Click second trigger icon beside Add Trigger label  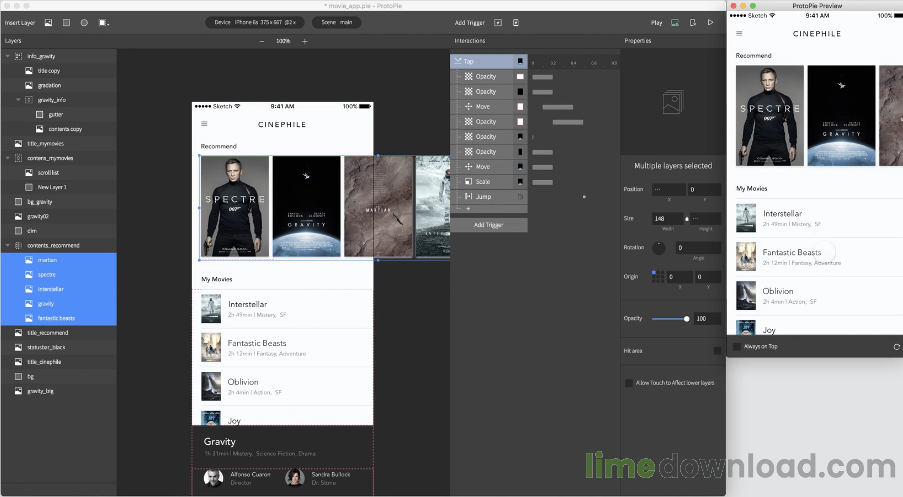tap(516, 22)
